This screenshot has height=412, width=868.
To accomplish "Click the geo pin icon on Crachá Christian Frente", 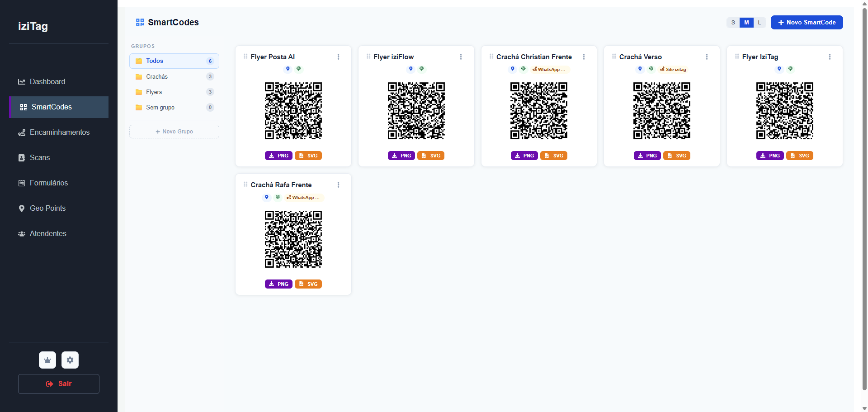I will tap(513, 69).
